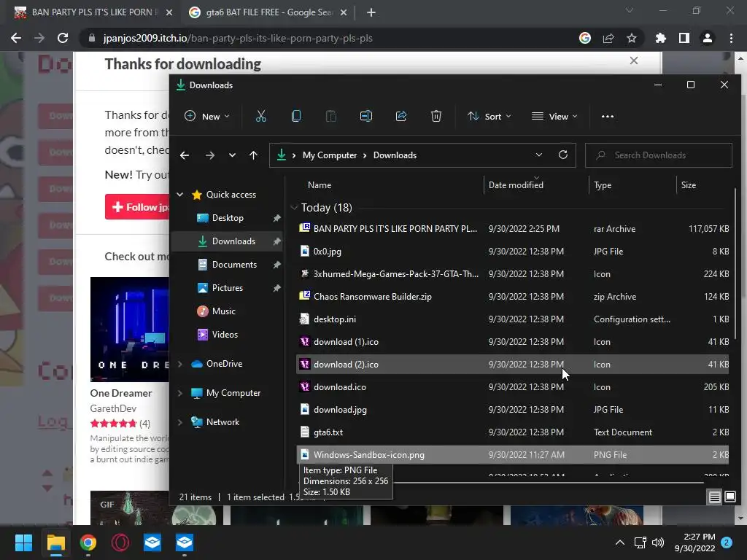
Task: Open Chrome side panel icon
Action: point(684,38)
